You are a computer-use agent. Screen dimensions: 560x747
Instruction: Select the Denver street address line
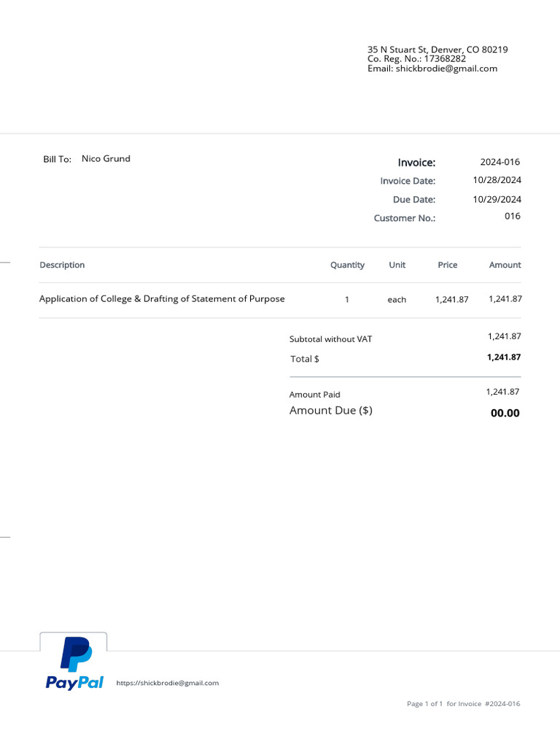coord(437,50)
